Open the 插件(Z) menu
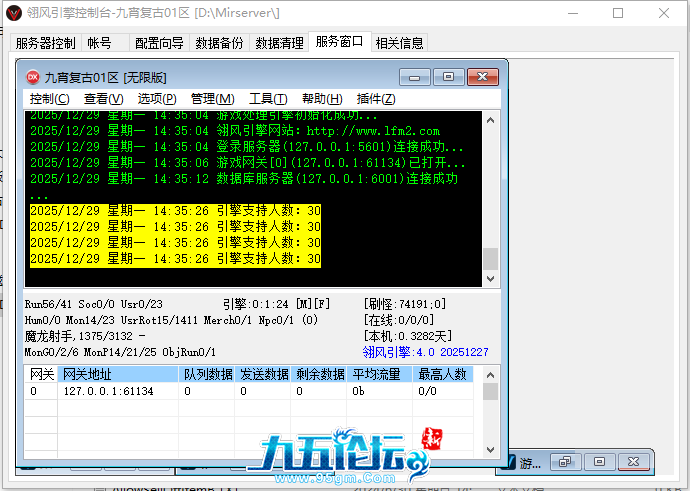The width and height of the screenshot is (690, 491). (x=376, y=99)
